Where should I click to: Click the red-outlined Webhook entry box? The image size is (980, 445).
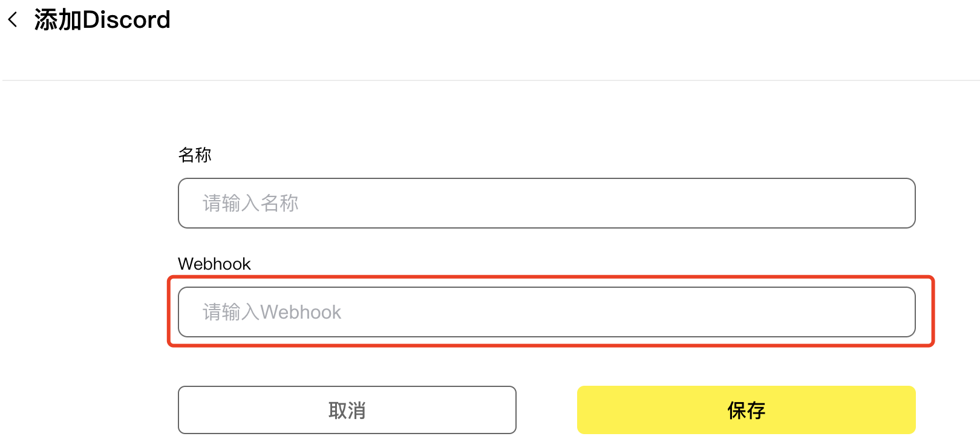coord(546,312)
